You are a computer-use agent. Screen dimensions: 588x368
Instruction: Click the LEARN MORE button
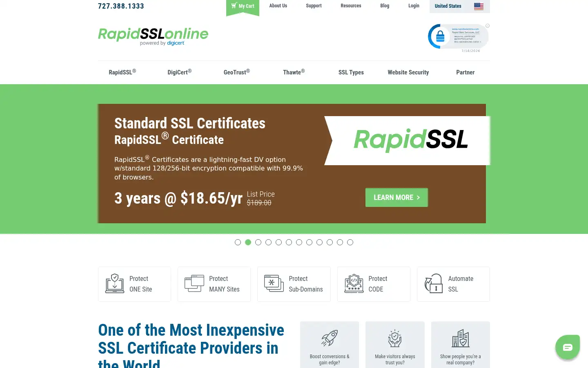tap(396, 197)
